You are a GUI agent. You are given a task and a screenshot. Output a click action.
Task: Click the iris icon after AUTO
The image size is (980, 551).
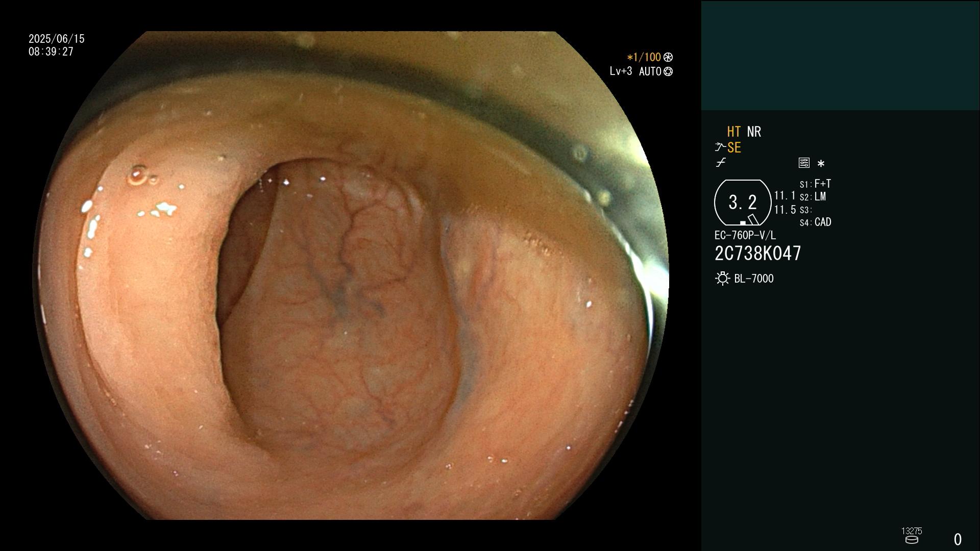(668, 71)
